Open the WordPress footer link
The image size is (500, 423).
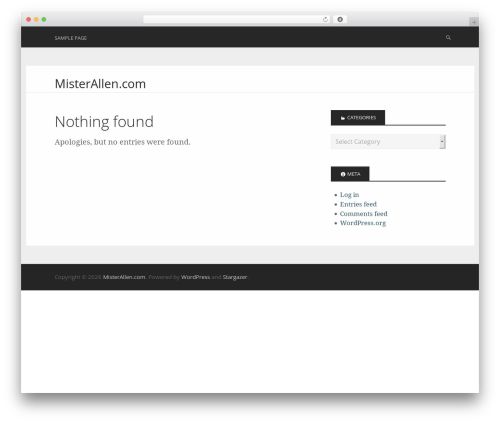click(195, 277)
